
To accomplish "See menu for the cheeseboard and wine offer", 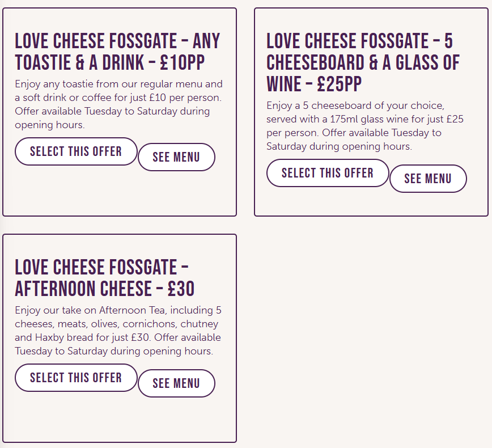I will [428, 179].
